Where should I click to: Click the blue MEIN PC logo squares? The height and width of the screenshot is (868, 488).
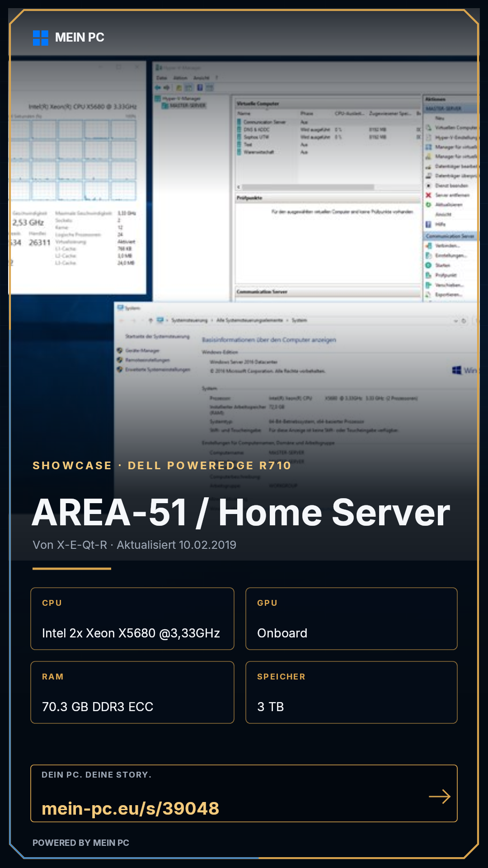pyautogui.click(x=41, y=38)
